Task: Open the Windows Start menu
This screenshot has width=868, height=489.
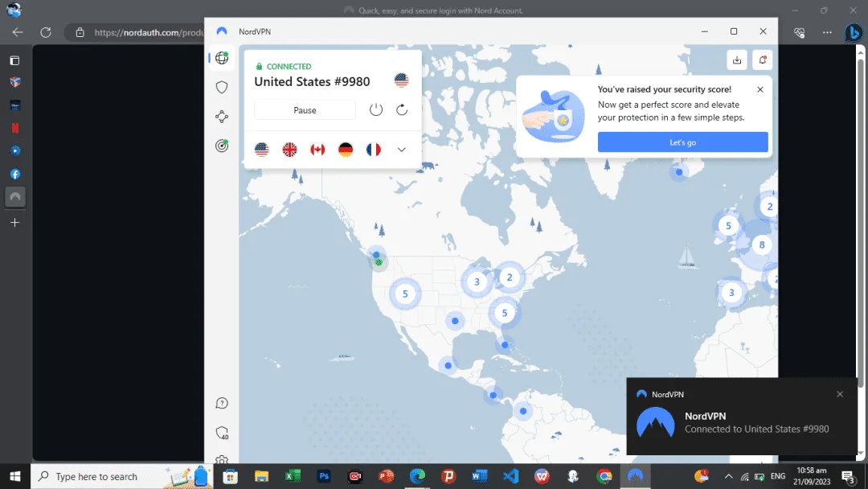Action: 15,476
